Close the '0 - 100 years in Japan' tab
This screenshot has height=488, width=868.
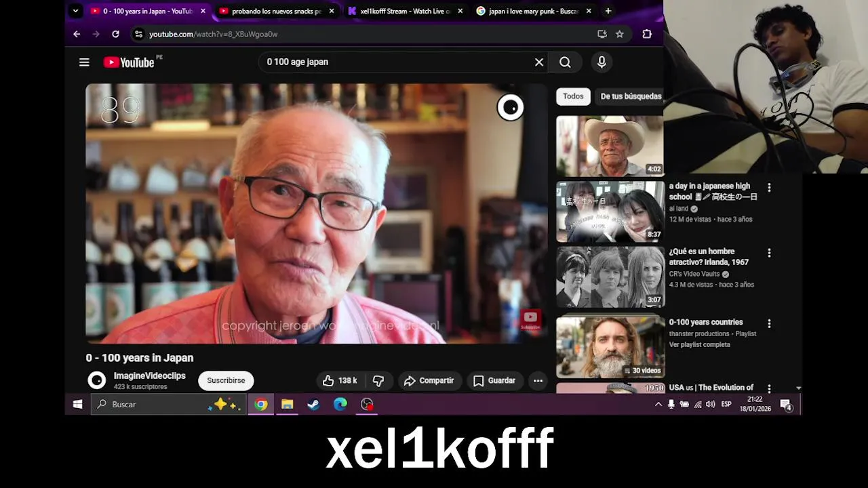(x=203, y=11)
